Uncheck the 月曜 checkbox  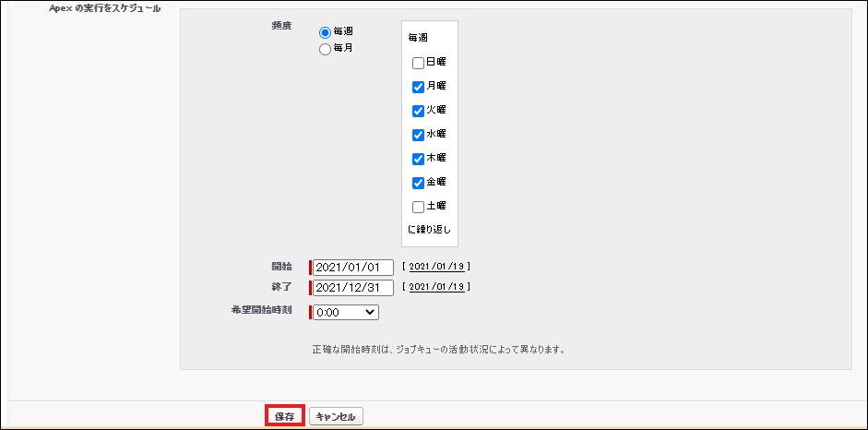418,87
